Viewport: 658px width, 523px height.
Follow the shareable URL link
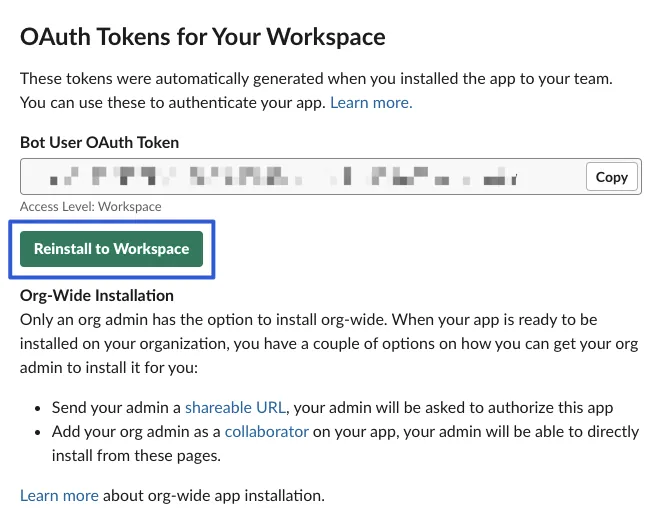pyautogui.click(x=235, y=407)
